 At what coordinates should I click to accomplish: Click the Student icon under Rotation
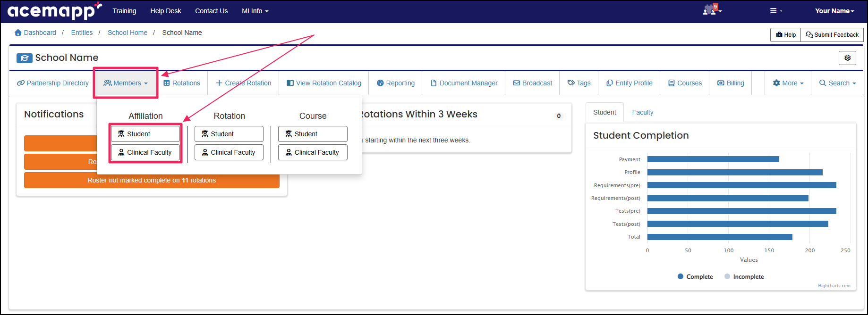coord(205,134)
